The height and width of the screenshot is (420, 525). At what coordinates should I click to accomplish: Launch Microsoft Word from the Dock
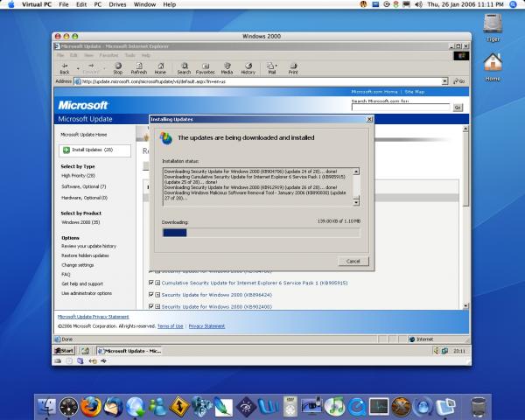(269, 407)
